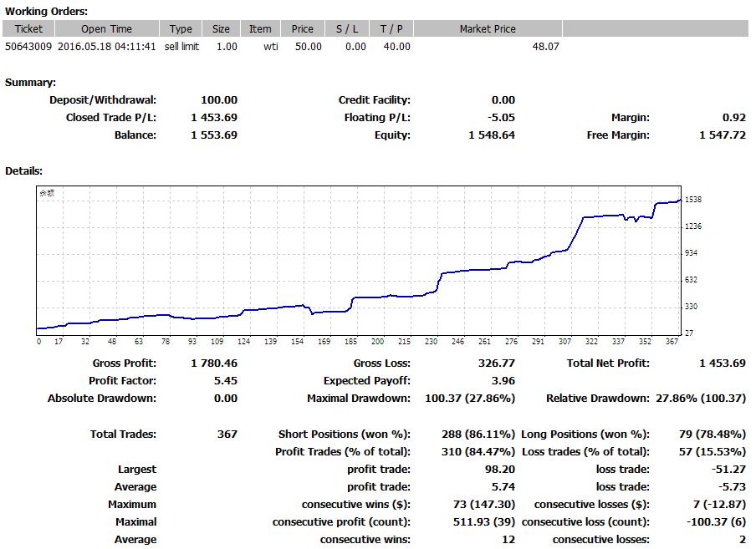This screenshot has height=549, width=756.
Task: Select the Item column header
Action: point(260,28)
